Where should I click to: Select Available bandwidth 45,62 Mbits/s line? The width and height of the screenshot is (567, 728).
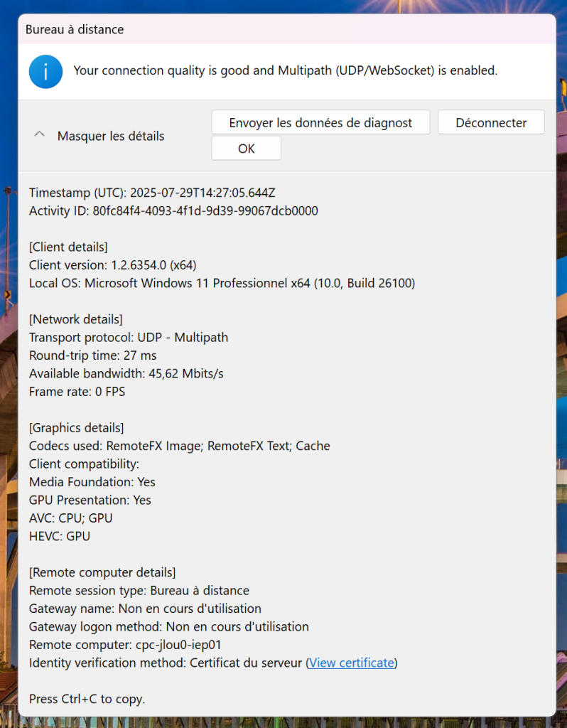tap(126, 374)
